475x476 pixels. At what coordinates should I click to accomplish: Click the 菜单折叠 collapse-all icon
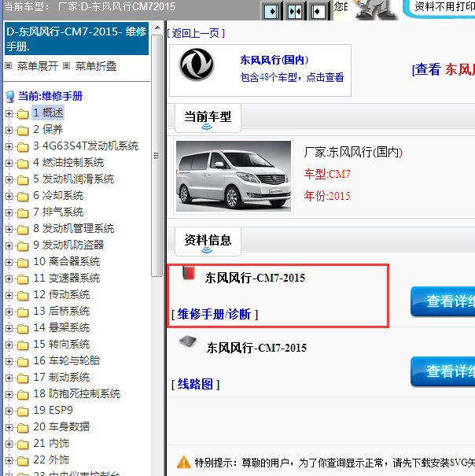click(67, 66)
